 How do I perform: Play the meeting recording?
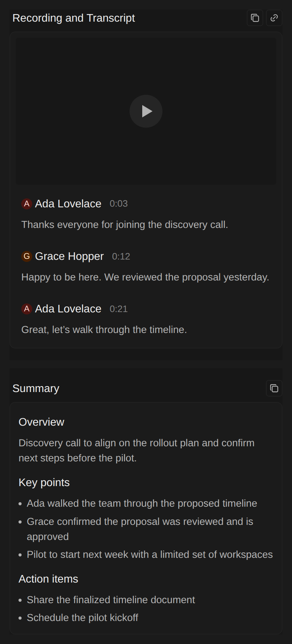tap(146, 111)
